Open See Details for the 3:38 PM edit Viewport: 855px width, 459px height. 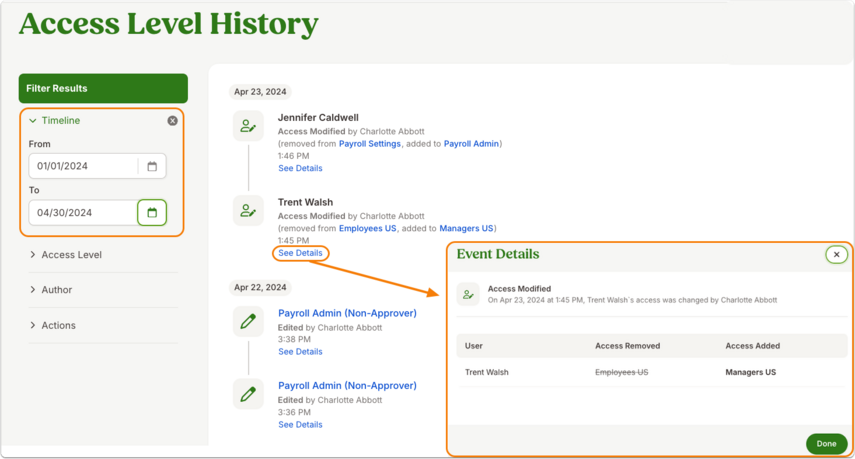pyautogui.click(x=300, y=352)
